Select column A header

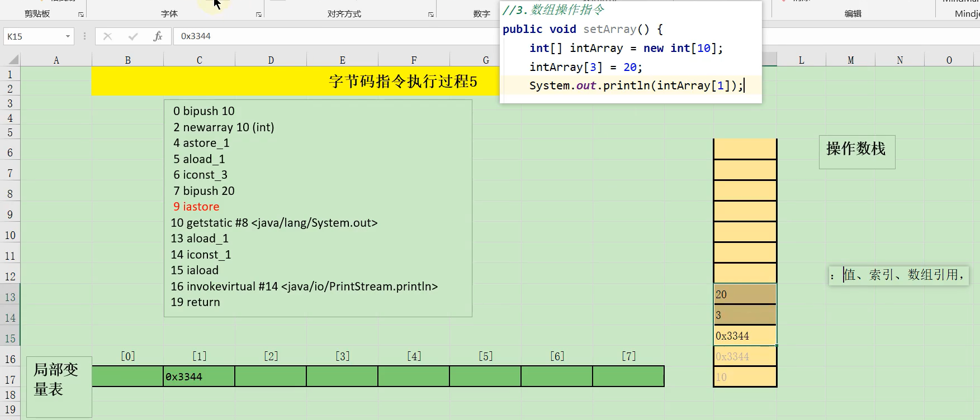(x=56, y=60)
